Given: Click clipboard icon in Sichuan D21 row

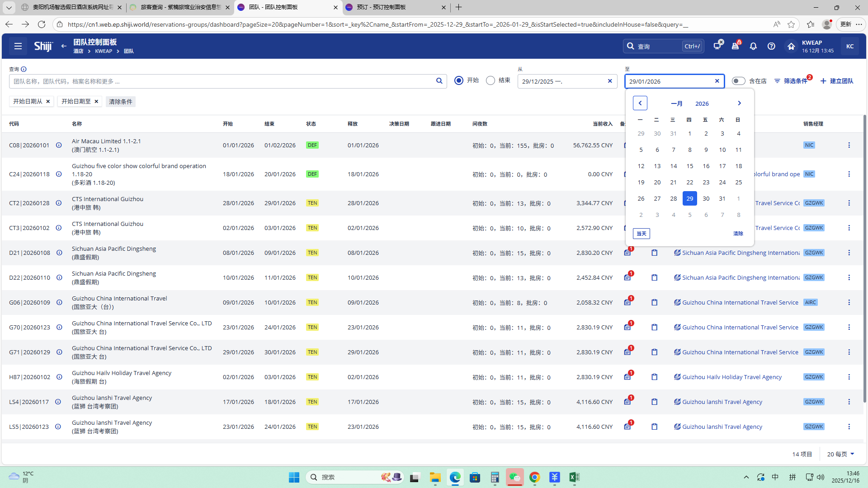Looking at the screenshot, I should tap(654, 253).
